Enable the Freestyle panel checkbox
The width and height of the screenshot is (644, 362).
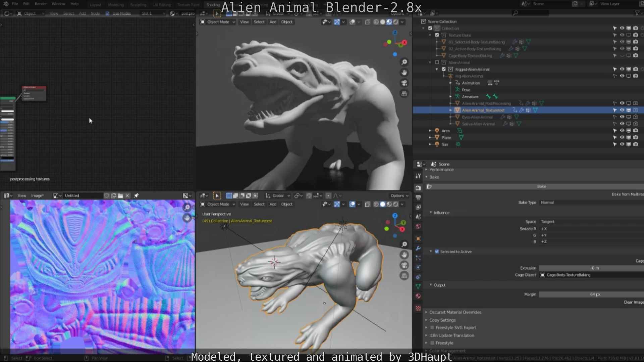(x=433, y=343)
